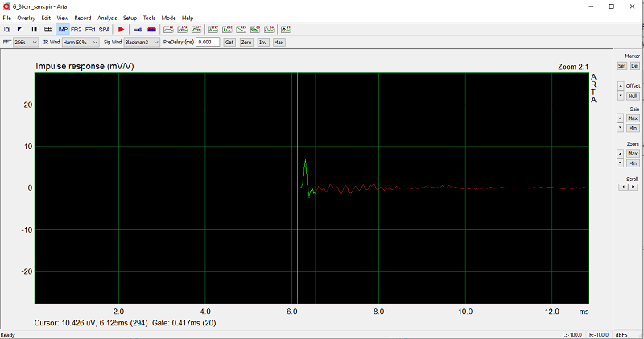Open the Help menu
Screen dimensions: 644x339
pos(188,18)
